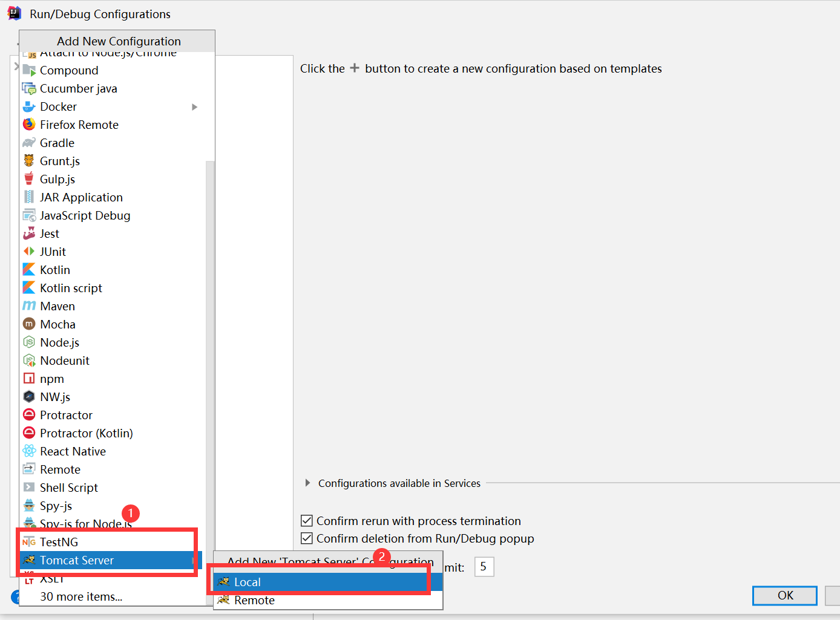Click the plus icon in help text
Image resolution: width=840 pixels, height=620 pixels.
click(355, 68)
